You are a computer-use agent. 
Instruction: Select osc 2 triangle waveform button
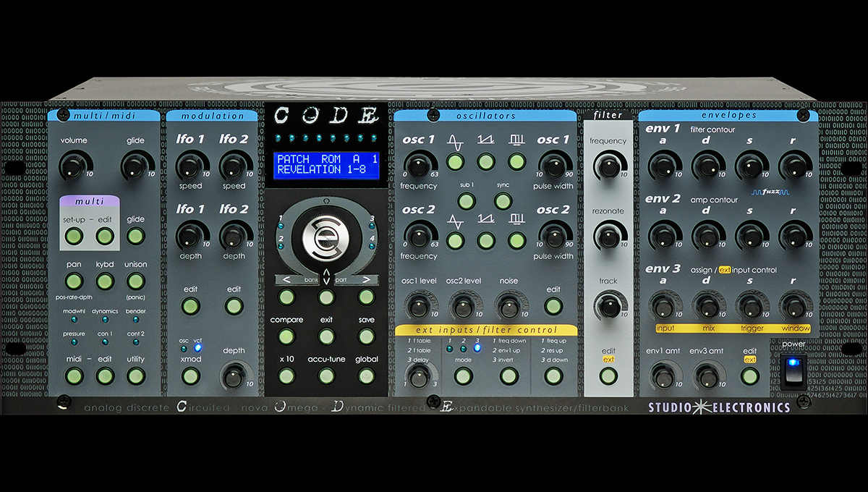coord(455,241)
